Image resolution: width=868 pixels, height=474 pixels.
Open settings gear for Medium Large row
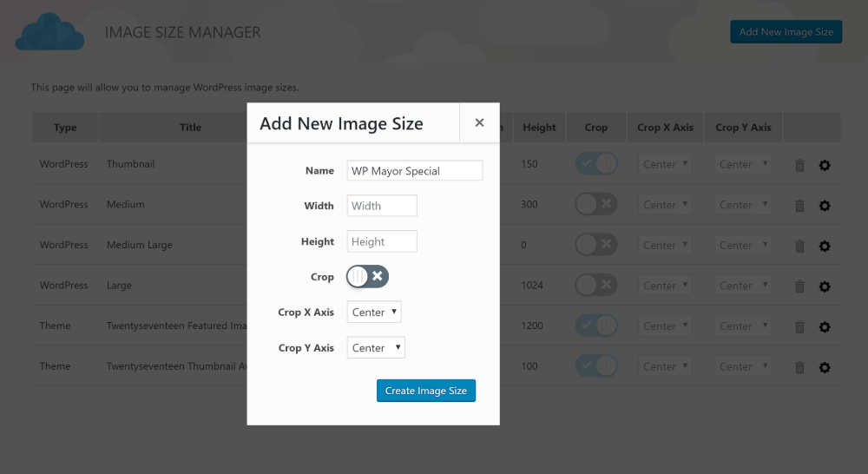pos(825,246)
